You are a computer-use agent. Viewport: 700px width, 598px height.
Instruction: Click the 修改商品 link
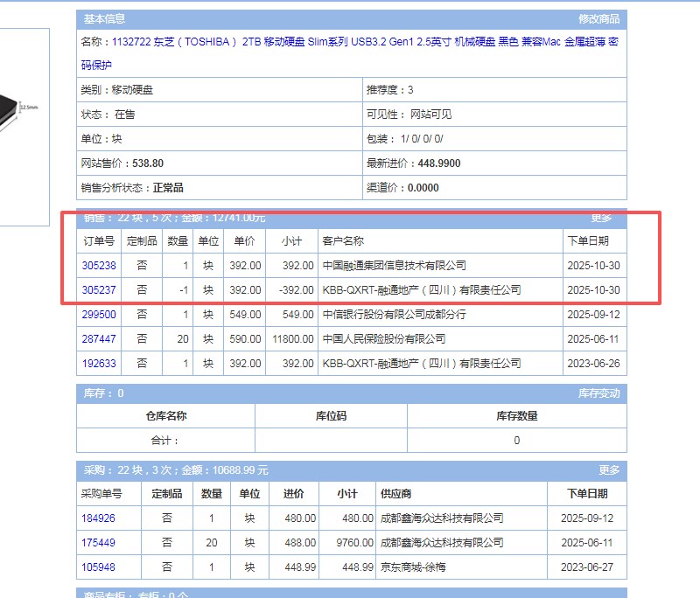598,18
